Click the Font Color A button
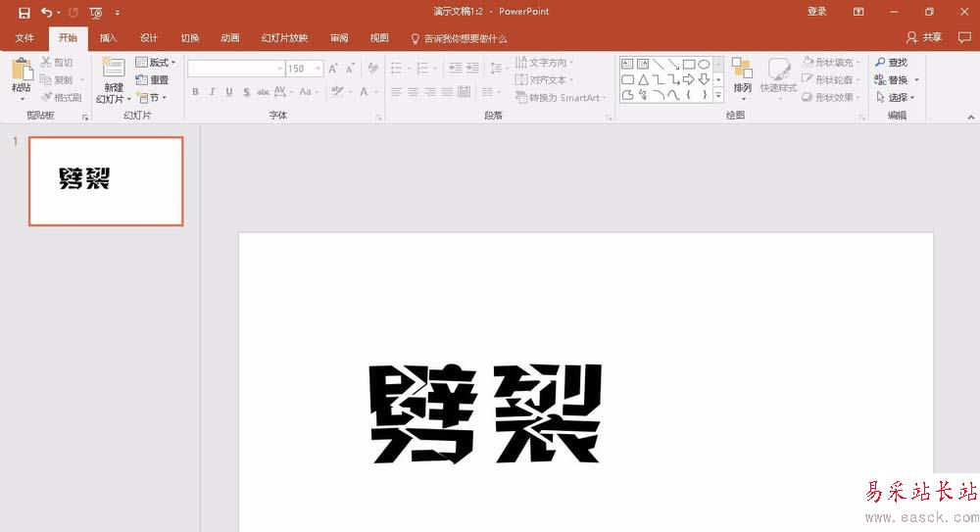 pos(364,92)
